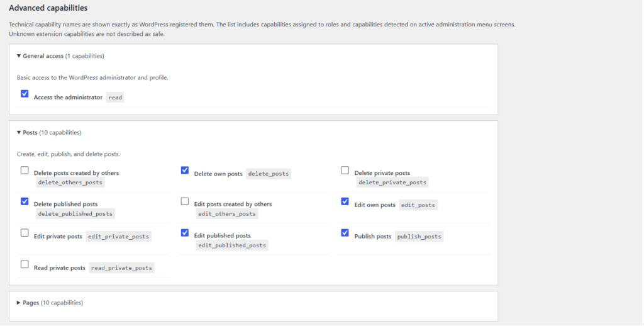Click the read capability code label
The image size is (644, 326).
coord(115,98)
